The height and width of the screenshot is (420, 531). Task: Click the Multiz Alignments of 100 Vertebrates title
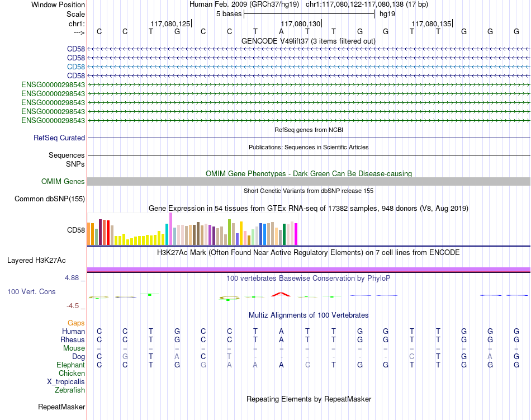[x=309, y=315]
